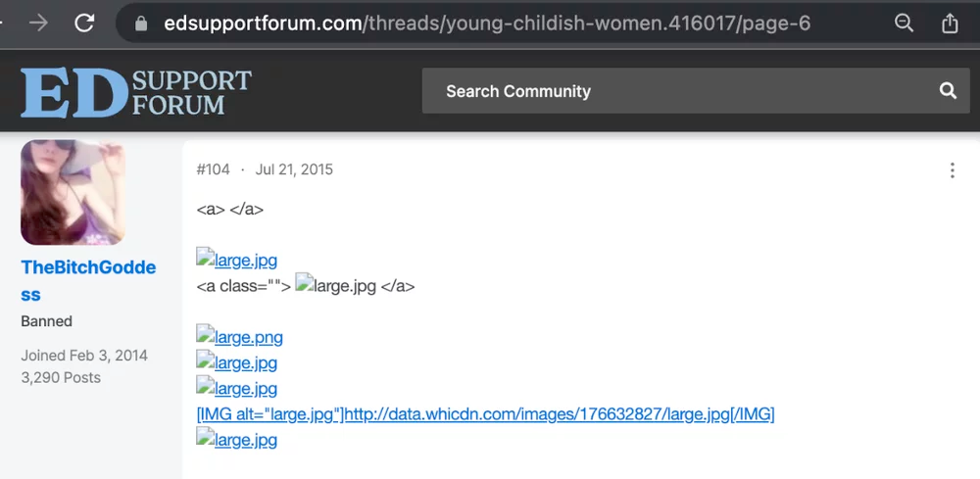Click the address bar URL text
Viewport: 980px width, 479px height.
(x=487, y=24)
